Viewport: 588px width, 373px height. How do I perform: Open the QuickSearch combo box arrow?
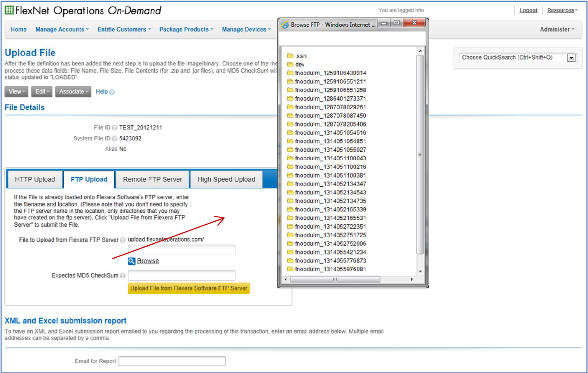click(571, 58)
